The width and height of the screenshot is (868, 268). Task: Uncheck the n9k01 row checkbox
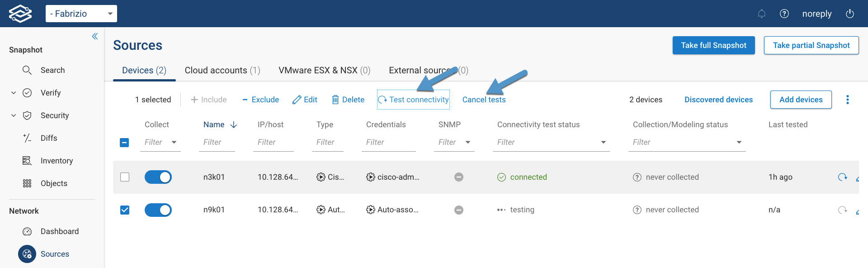[x=125, y=210]
